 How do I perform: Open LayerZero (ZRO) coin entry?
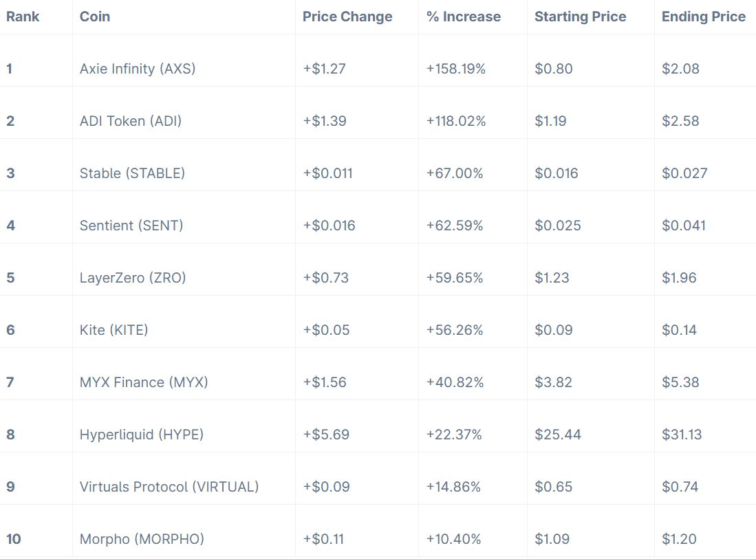point(133,278)
